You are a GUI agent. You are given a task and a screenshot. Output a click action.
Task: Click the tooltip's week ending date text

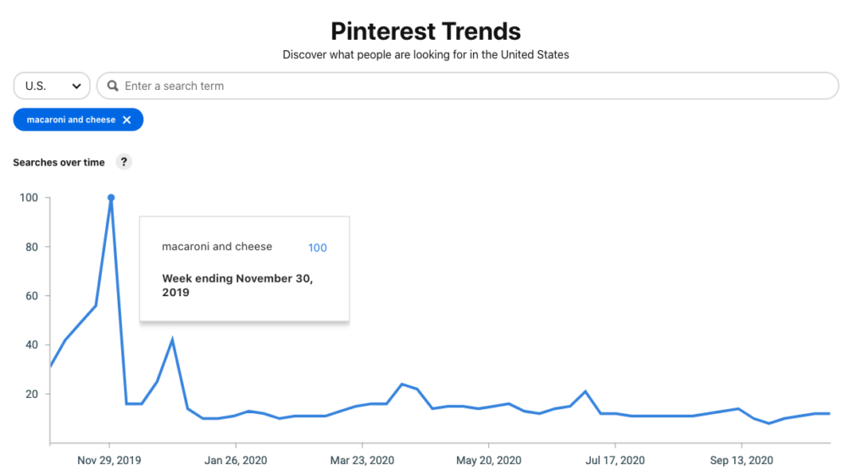237,285
